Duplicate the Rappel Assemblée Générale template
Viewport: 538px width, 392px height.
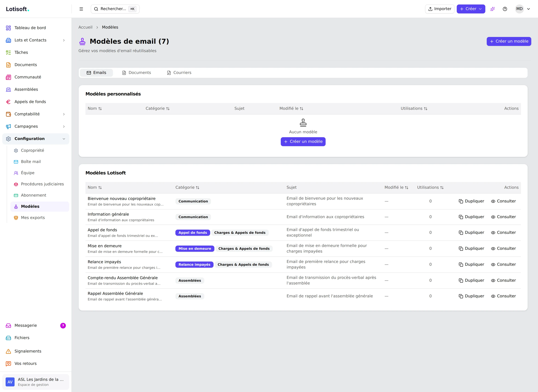(x=471, y=296)
